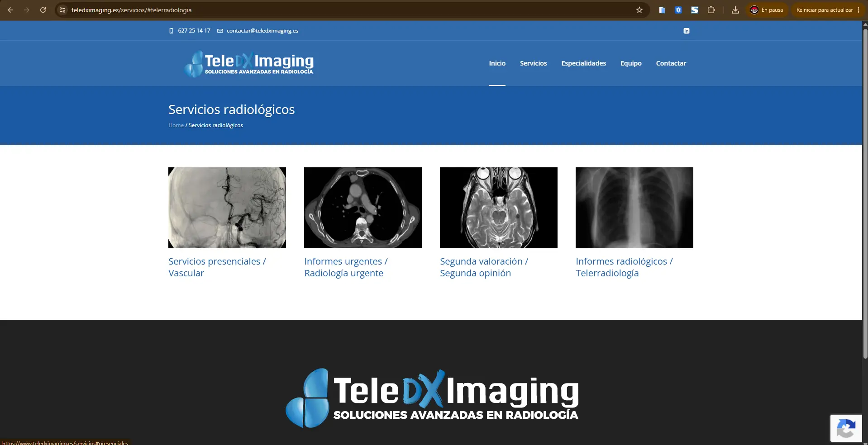This screenshot has height=445, width=868.
Task: Click the page vertical scrollbar
Action: [865, 194]
